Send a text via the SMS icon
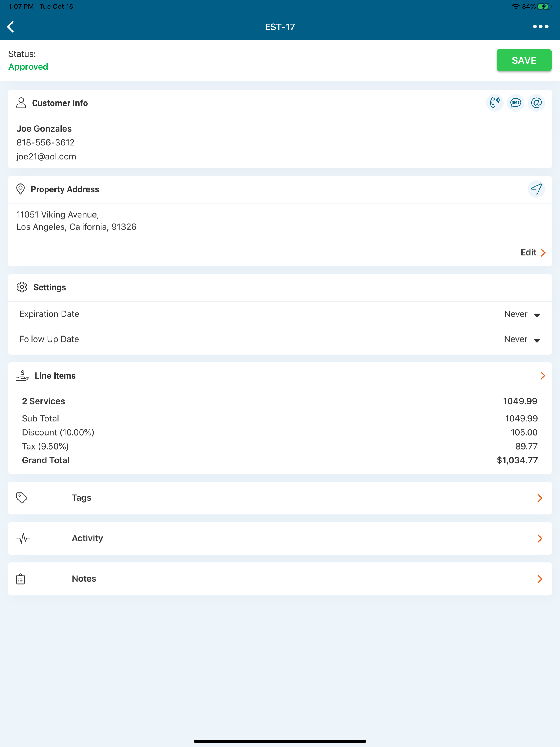Viewport: 560px width, 747px height. pos(515,103)
